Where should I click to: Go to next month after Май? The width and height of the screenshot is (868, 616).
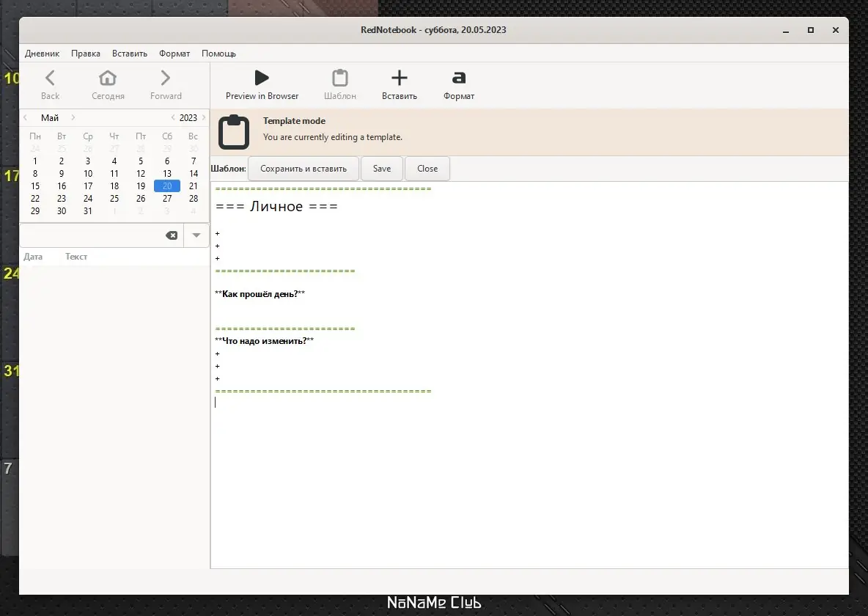[73, 117]
